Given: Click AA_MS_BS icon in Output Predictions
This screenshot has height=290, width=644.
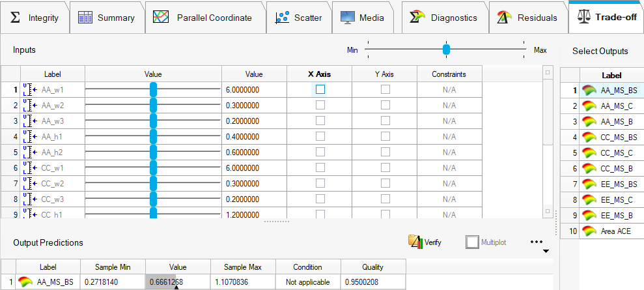Looking at the screenshot, I should [25, 282].
